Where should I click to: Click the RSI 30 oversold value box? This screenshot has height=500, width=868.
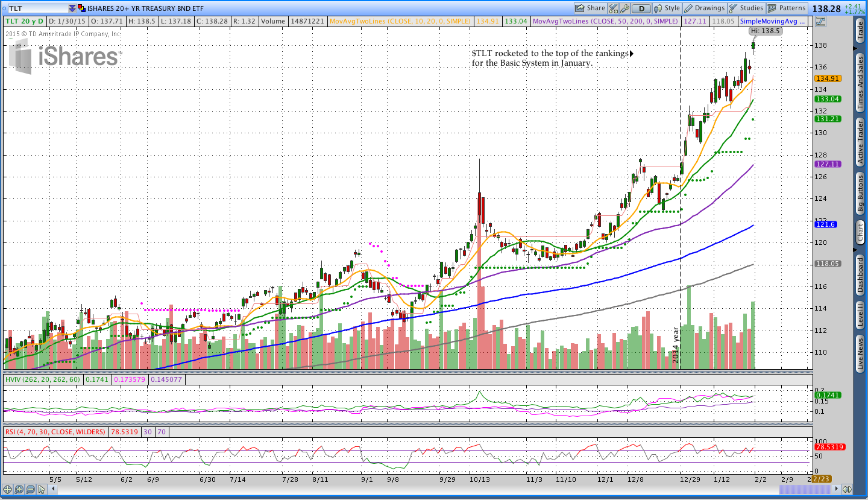(148, 432)
